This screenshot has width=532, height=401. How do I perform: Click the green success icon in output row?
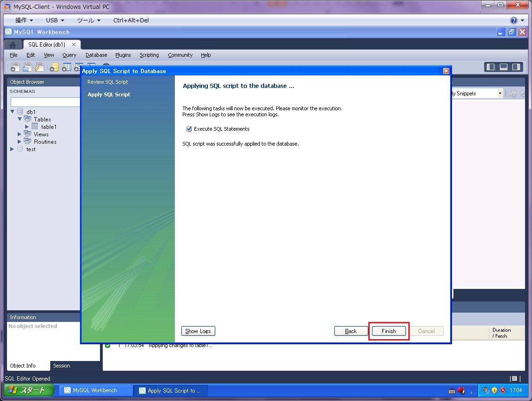point(108,346)
